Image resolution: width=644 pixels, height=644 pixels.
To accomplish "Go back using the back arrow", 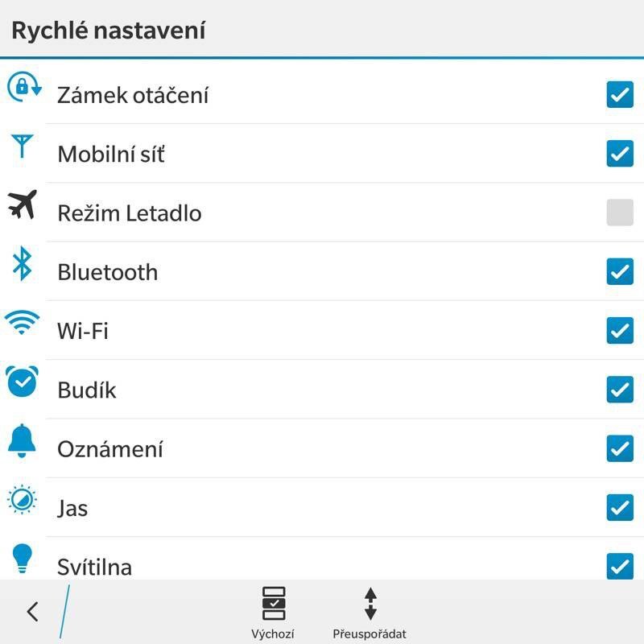I will point(32,612).
